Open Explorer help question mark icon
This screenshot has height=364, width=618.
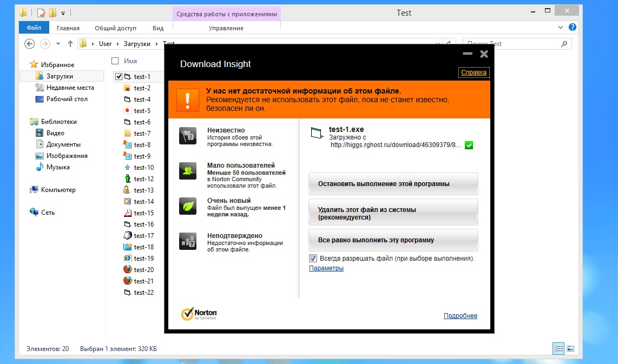click(x=573, y=27)
